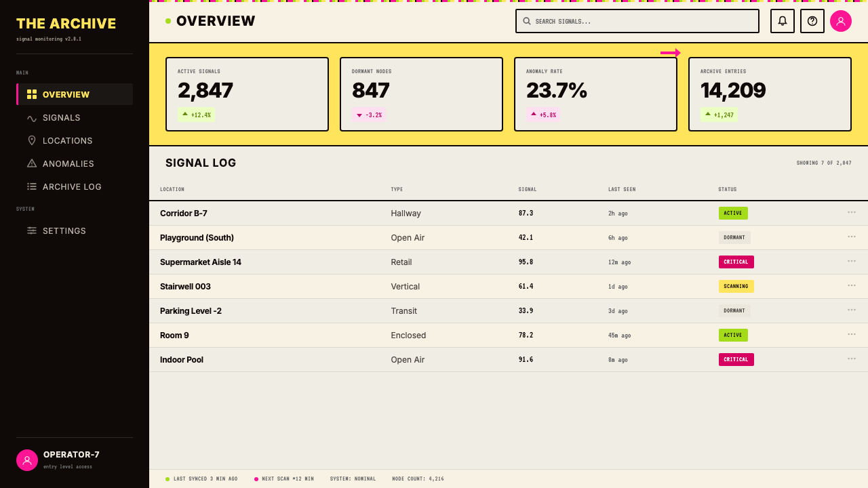The height and width of the screenshot is (488, 868).
Task: Go to Overview in sidebar
Action: coord(75,94)
